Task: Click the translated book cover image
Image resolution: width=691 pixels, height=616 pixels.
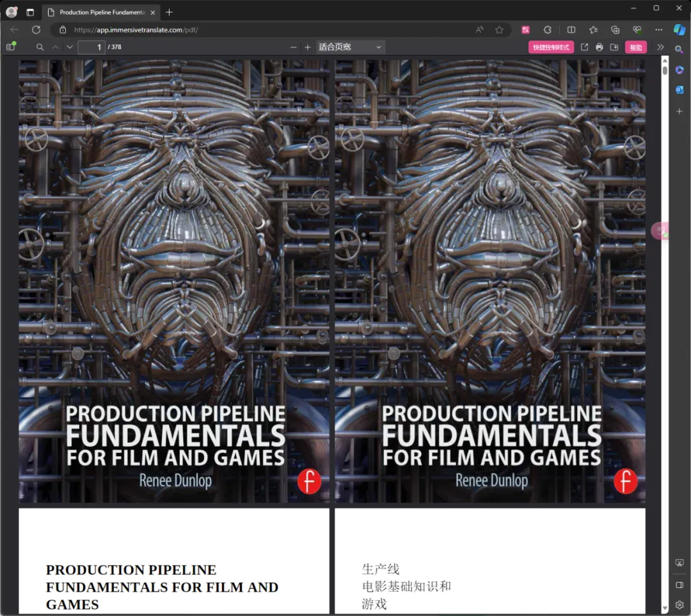Action: click(490, 281)
